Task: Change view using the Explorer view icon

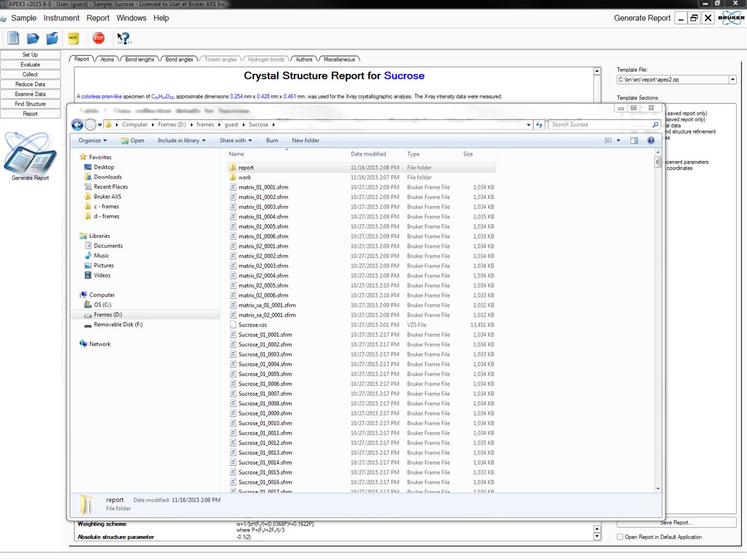Action: tap(608, 141)
